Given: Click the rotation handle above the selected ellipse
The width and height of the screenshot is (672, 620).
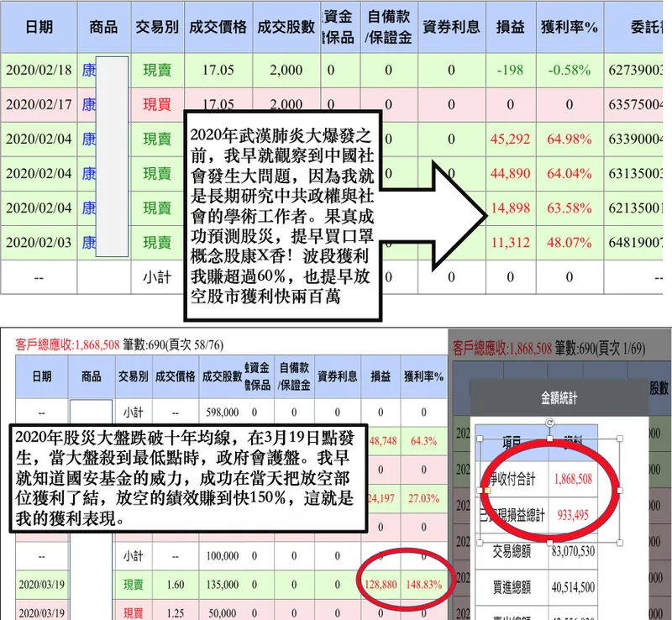Looking at the screenshot, I should (550, 423).
